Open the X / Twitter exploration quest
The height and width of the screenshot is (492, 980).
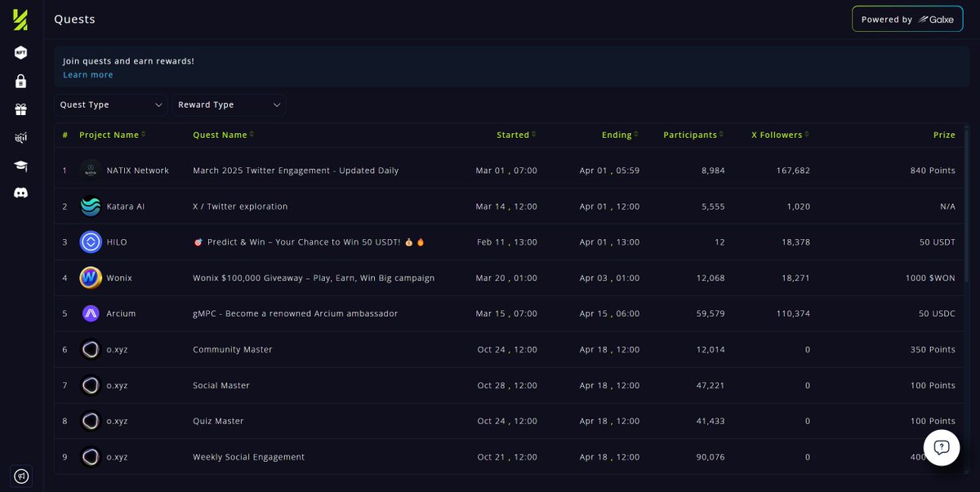(x=240, y=206)
